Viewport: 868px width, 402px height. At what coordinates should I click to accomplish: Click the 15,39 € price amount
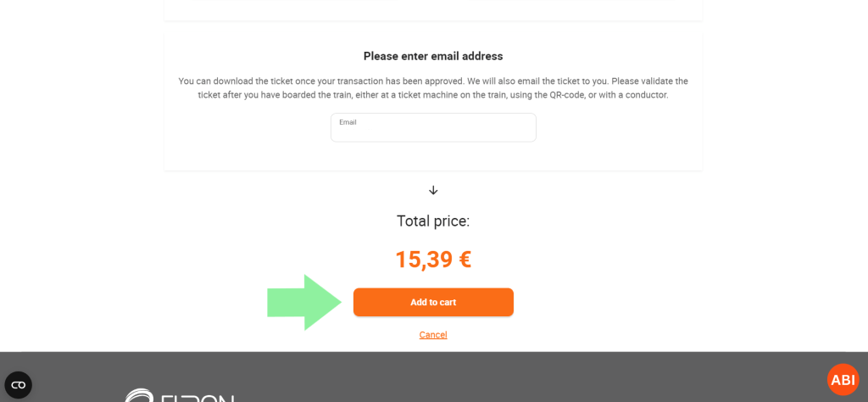tap(433, 260)
